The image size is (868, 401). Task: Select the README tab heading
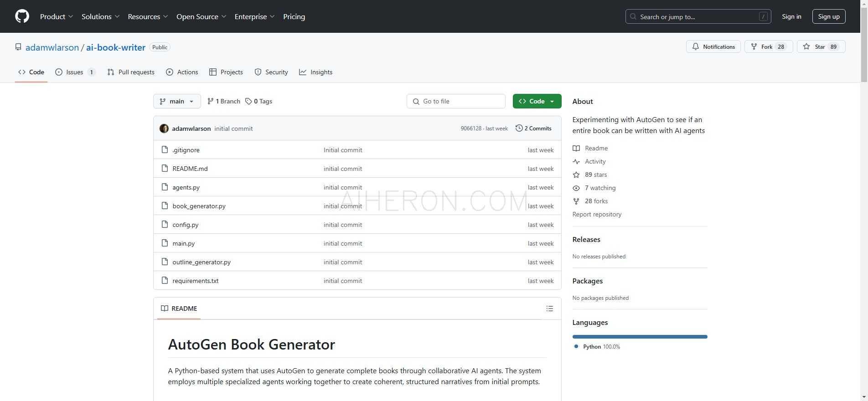pyautogui.click(x=179, y=308)
